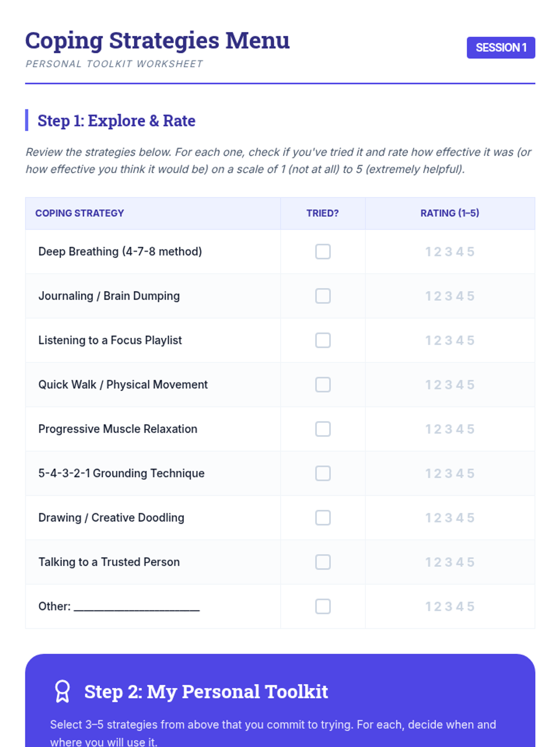Screen dimensions: 560x747
Task: Mark Talking to a Trusted Person tried
Action: (x=322, y=562)
